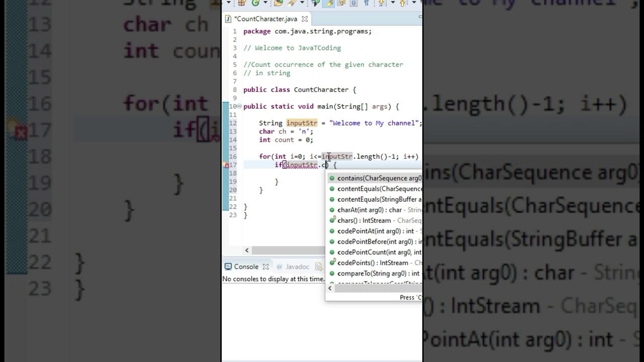Open the New Java Class dropdown arrow
This screenshot has width=644, height=362.
coord(265,3)
